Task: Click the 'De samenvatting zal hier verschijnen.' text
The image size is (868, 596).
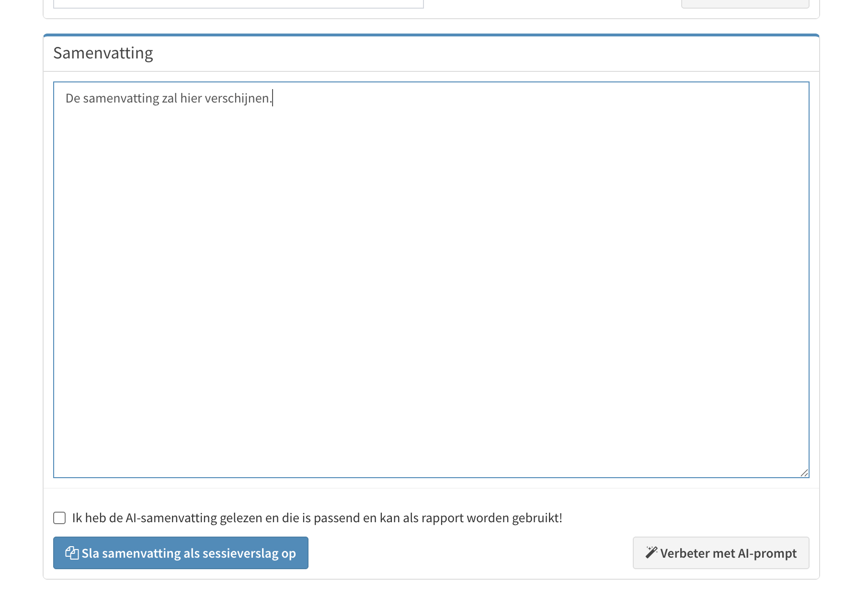Action: [169, 98]
